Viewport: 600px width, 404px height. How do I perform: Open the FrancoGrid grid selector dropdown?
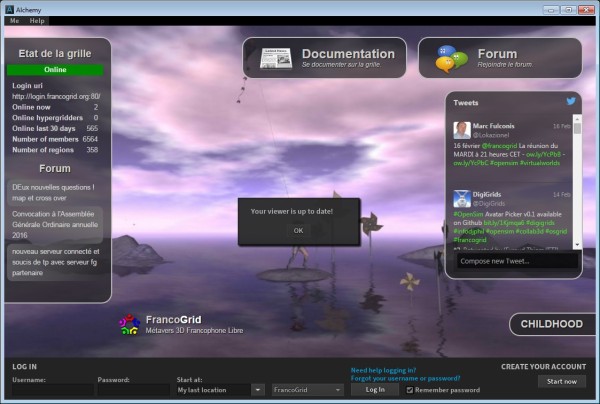pyautogui.click(x=307, y=390)
